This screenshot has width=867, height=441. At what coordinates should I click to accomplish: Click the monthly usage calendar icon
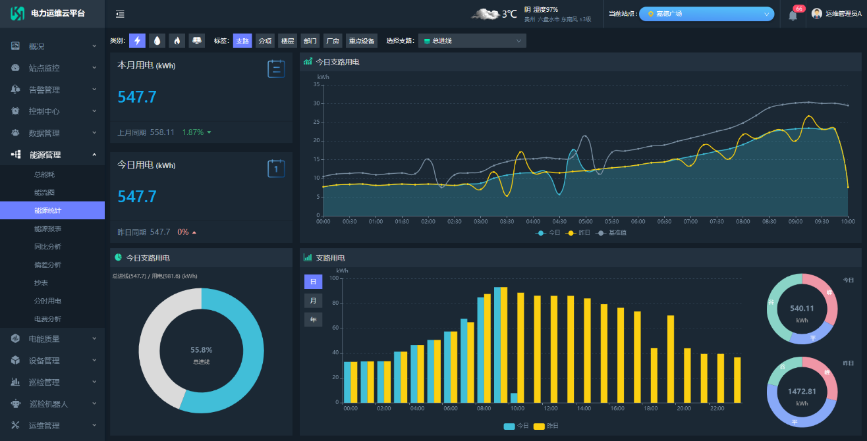pyautogui.click(x=276, y=69)
